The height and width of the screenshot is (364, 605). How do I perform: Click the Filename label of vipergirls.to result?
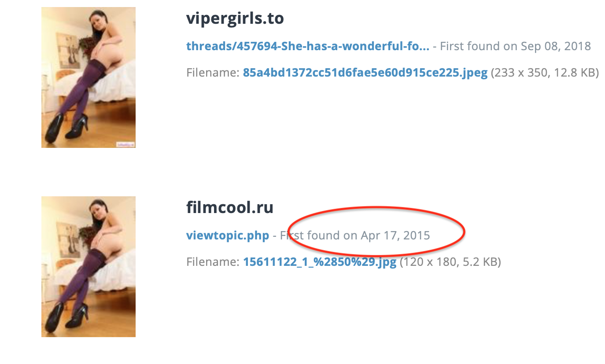(213, 73)
